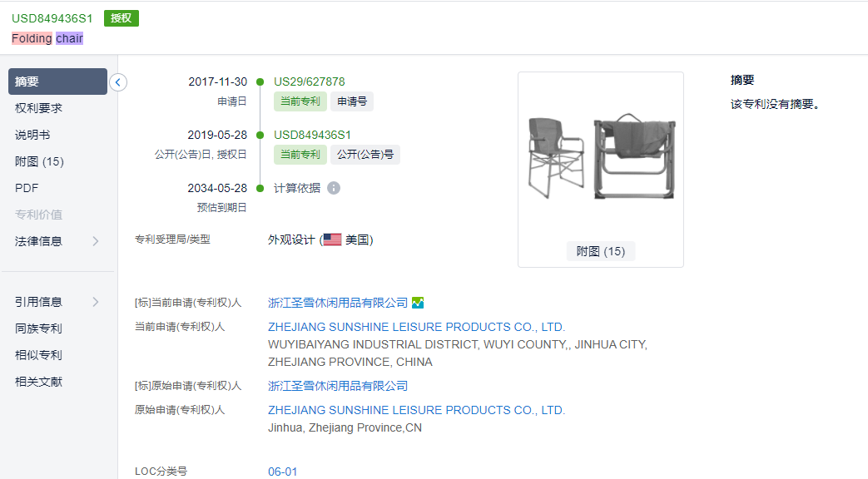Click the 当前专利 tag under US29/627878
Viewport: 868px width, 479px height.
coord(300,101)
